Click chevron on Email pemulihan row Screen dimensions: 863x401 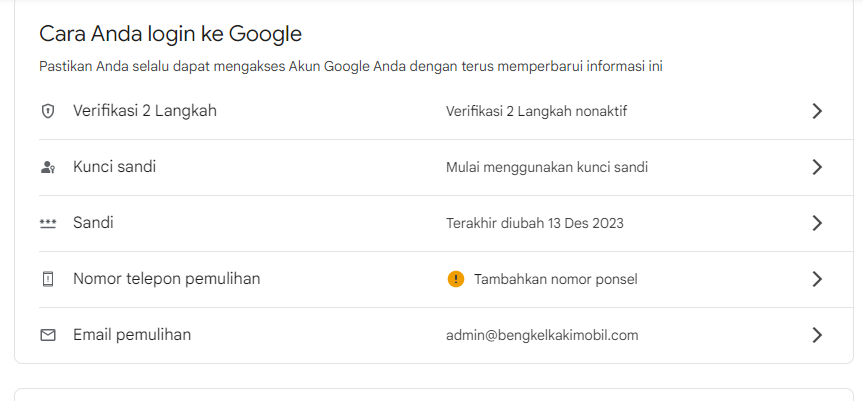pyautogui.click(x=817, y=335)
